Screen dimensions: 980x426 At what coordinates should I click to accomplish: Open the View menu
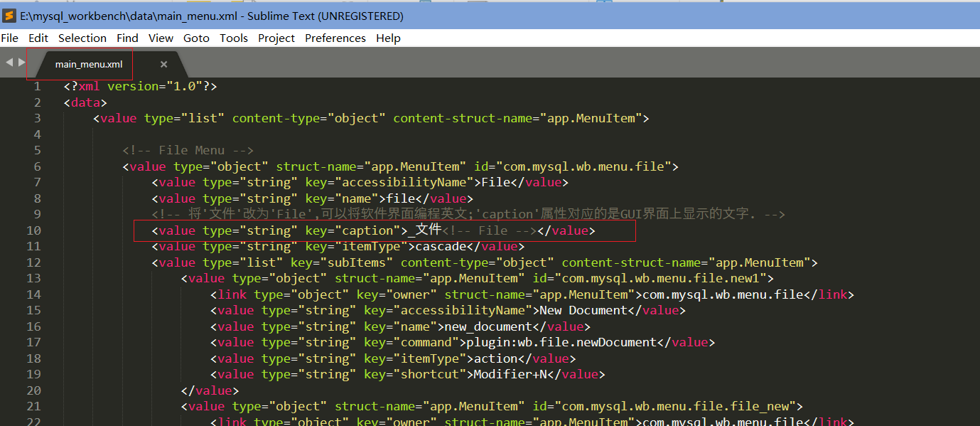(161, 38)
